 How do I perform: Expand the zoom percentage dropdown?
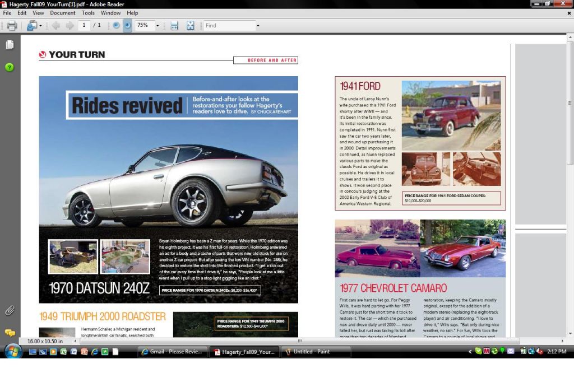[x=158, y=25]
